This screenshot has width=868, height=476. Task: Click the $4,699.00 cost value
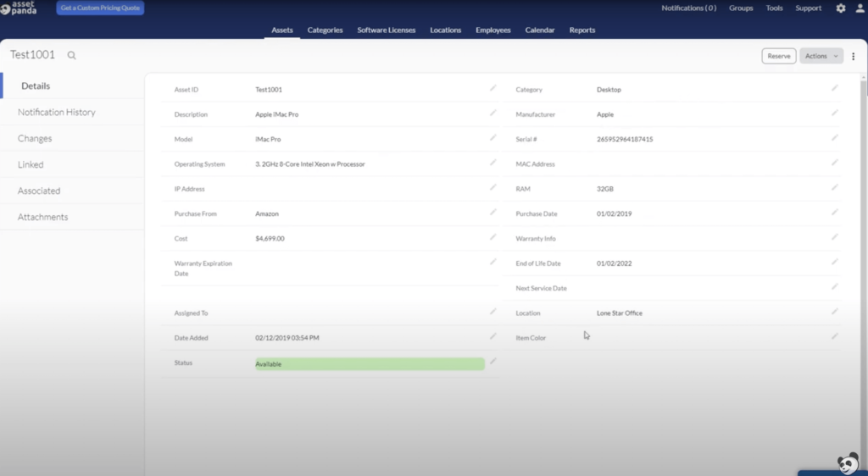(270, 239)
